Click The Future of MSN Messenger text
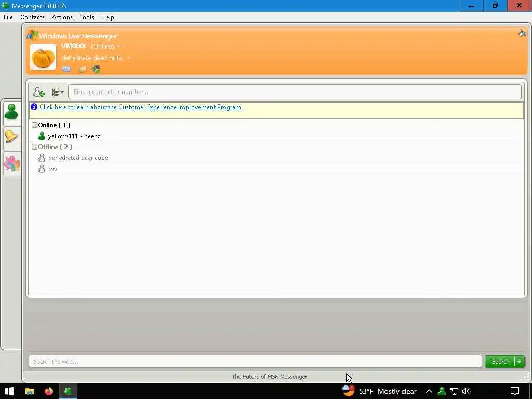The image size is (532, 399). (270, 377)
